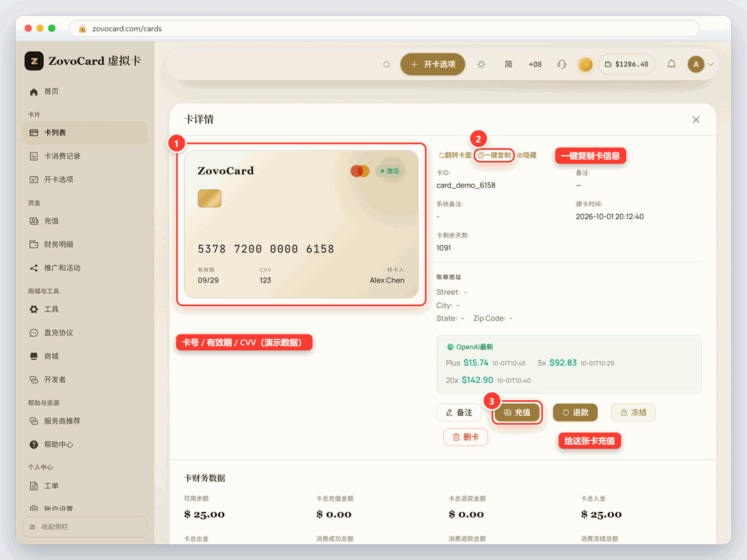This screenshot has width=747, height=560.
Task: Switch language with 简 button
Action: [509, 64]
